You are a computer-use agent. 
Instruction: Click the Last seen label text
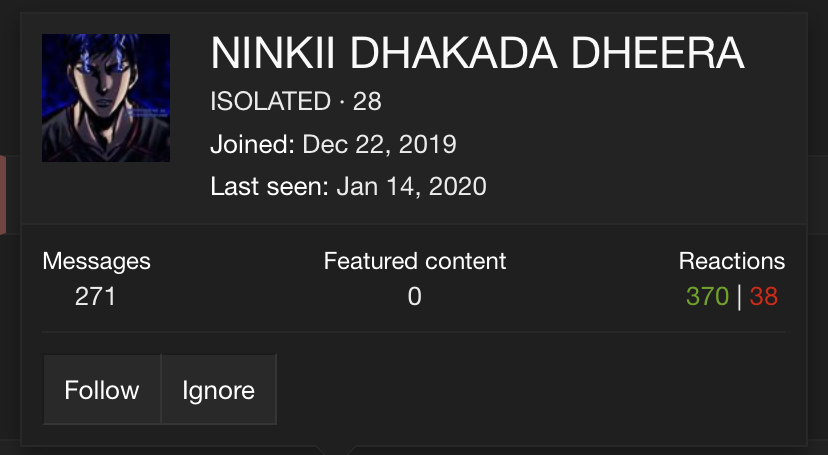269,186
